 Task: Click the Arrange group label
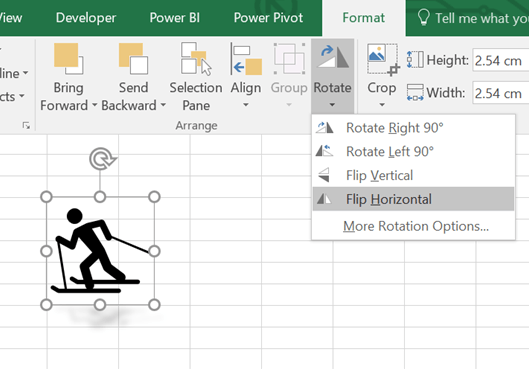pos(196,125)
